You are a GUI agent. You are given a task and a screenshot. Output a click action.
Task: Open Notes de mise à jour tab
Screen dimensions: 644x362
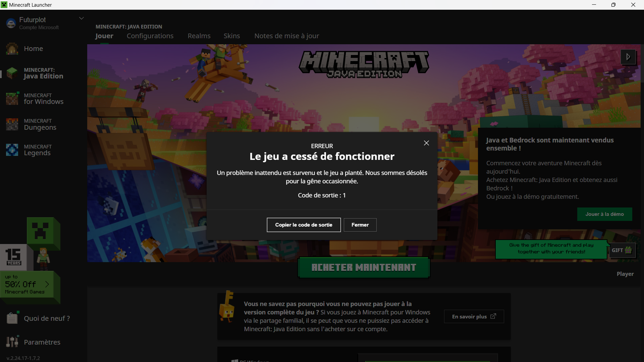pyautogui.click(x=287, y=36)
